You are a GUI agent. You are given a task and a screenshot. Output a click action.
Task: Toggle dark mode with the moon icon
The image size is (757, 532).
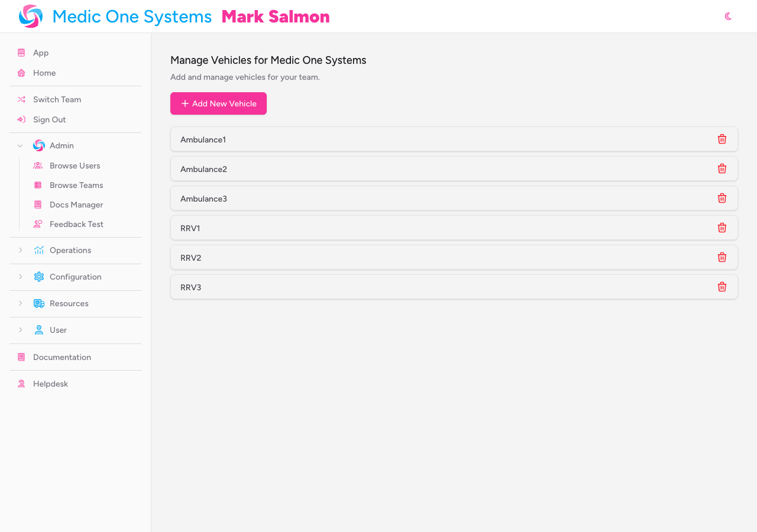[x=728, y=17]
